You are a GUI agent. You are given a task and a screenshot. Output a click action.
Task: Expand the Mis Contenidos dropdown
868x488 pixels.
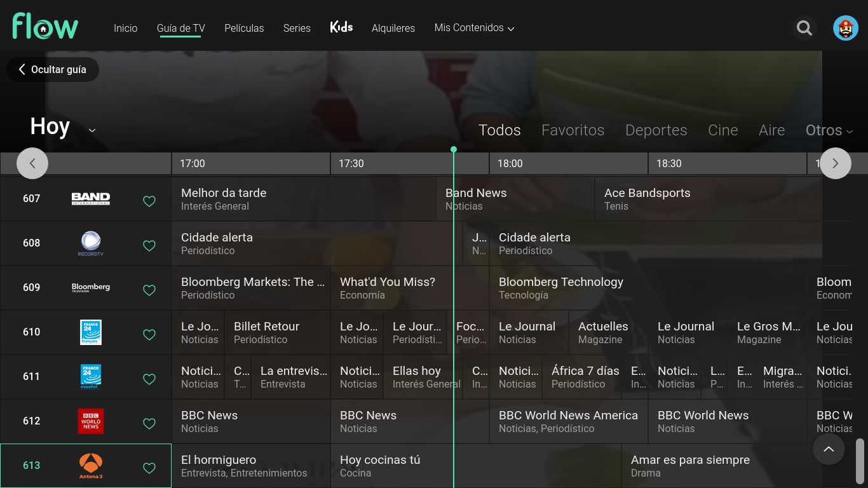[474, 28]
